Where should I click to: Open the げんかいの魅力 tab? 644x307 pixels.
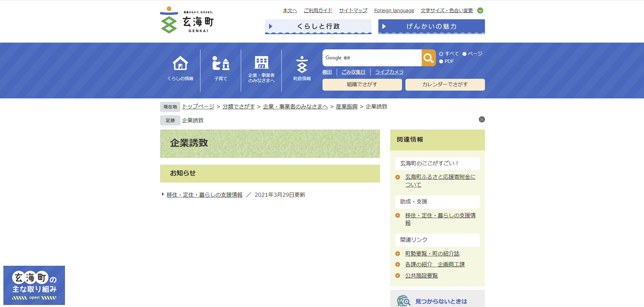coord(431,26)
